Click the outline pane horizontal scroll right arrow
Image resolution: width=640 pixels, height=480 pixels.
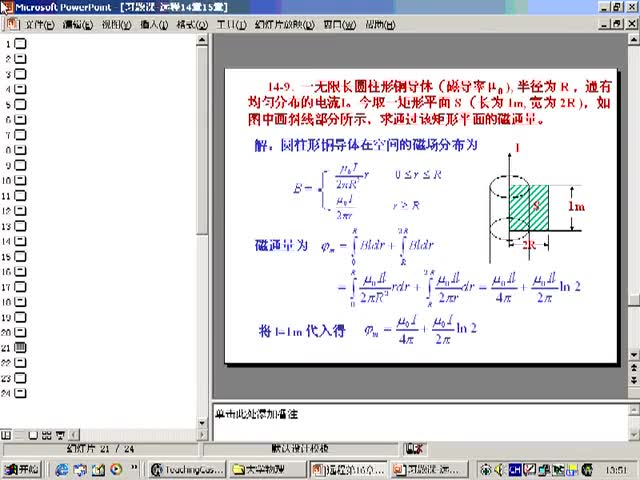[203, 435]
